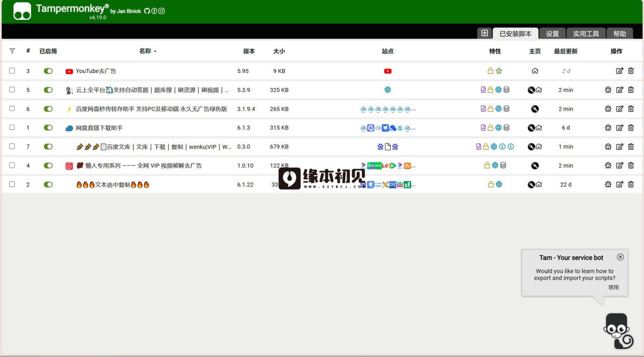This screenshot has height=357, width=644.
Task: Select the checkbox for YouTube去广告
Action: [x=12, y=71]
